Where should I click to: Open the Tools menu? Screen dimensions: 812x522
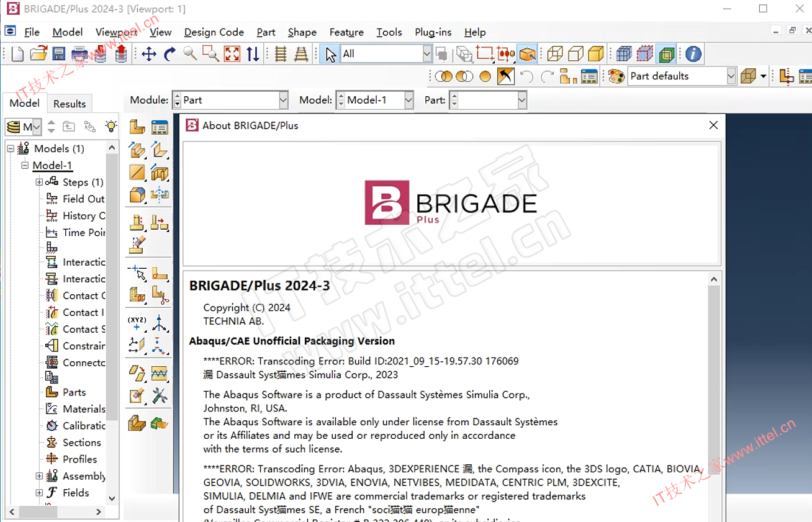pyautogui.click(x=389, y=32)
